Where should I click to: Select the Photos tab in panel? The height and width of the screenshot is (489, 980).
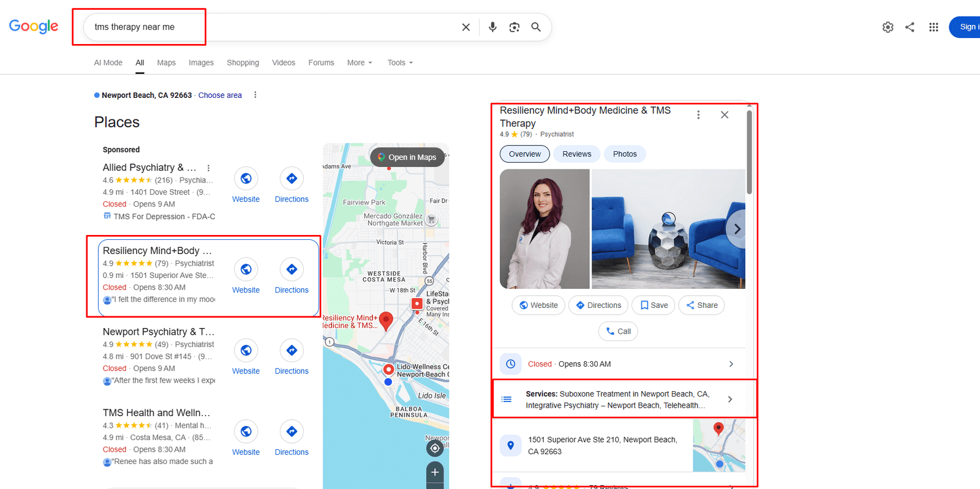point(625,154)
